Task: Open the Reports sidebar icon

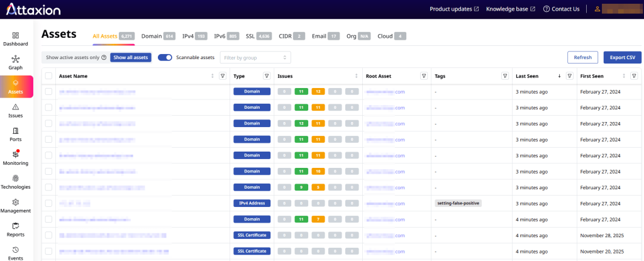Action: [16, 226]
